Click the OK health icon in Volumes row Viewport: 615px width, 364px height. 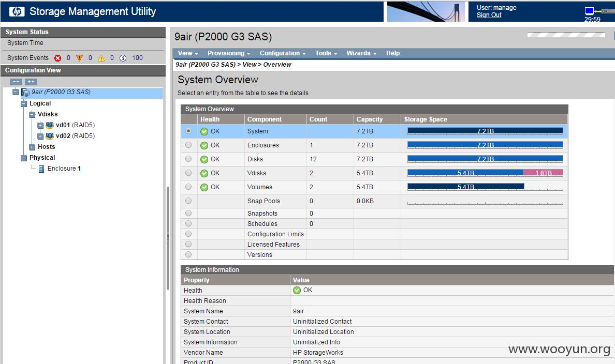(204, 187)
